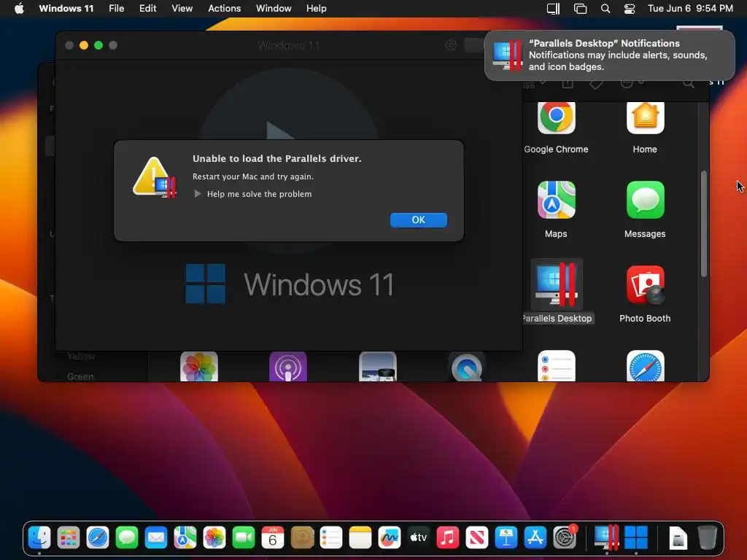Open Mail from the Dock

[x=156, y=538]
